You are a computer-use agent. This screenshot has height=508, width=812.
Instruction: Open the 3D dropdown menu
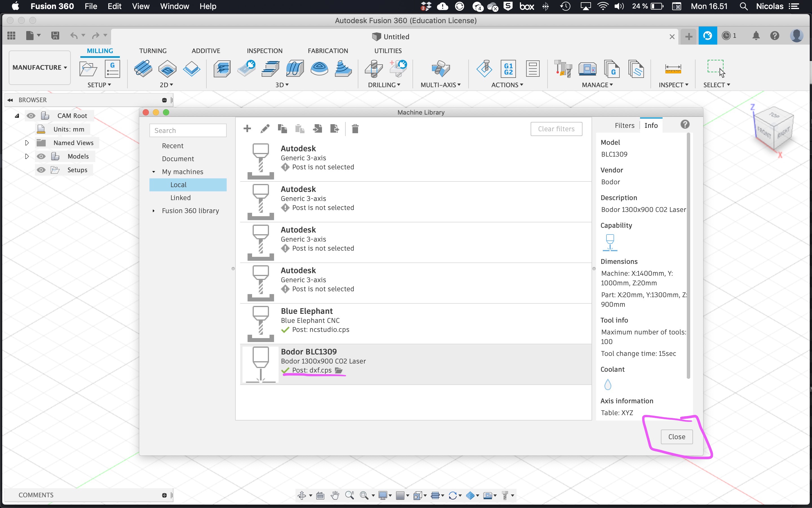[282, 85]
